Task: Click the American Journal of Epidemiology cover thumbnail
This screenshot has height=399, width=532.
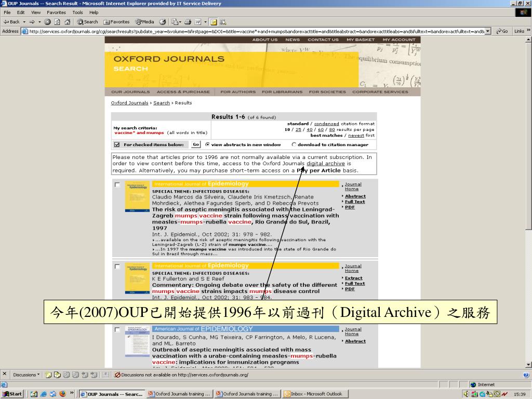Action: 137,341
